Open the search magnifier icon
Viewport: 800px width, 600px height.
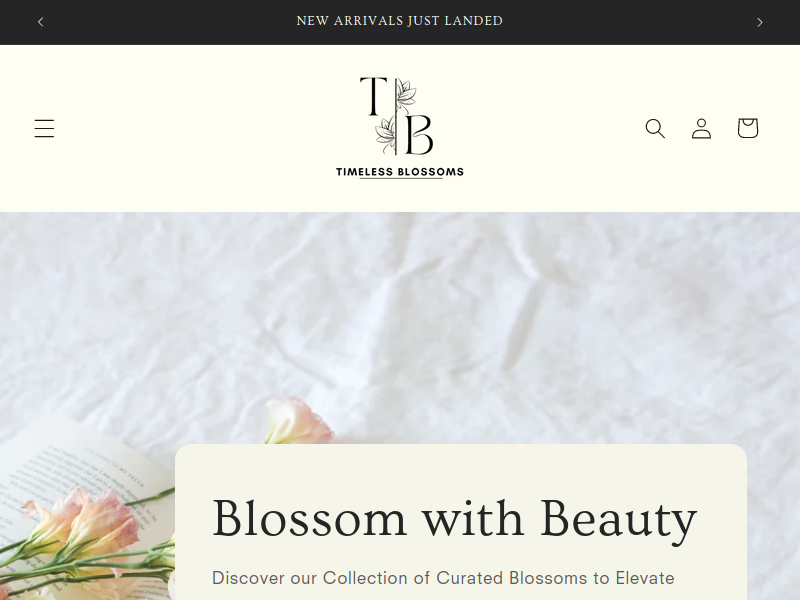coord(655,128)
